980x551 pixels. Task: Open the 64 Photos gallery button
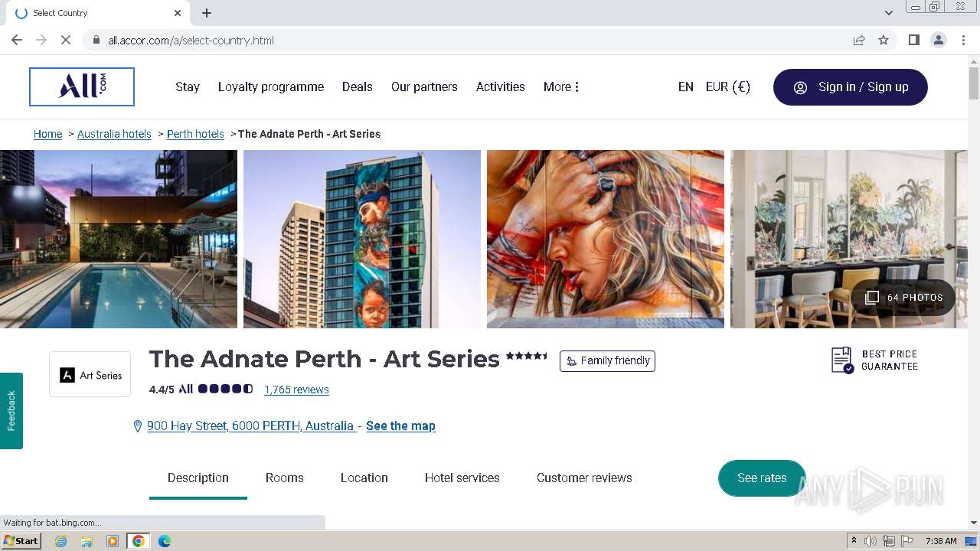[904, 298]
